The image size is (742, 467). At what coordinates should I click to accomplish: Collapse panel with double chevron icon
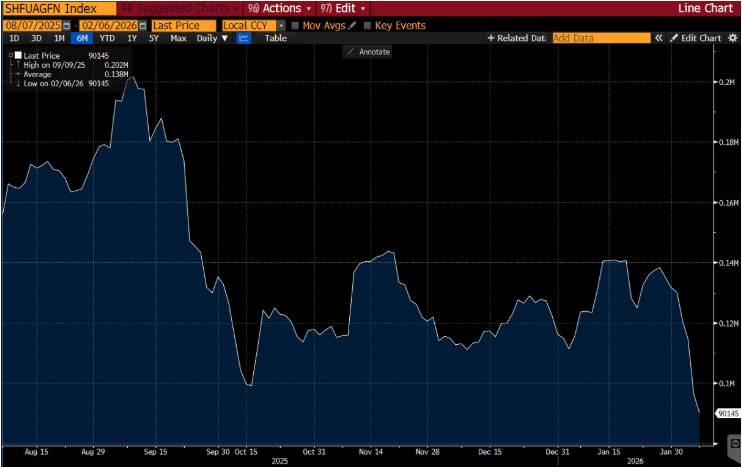coord(658,38)
